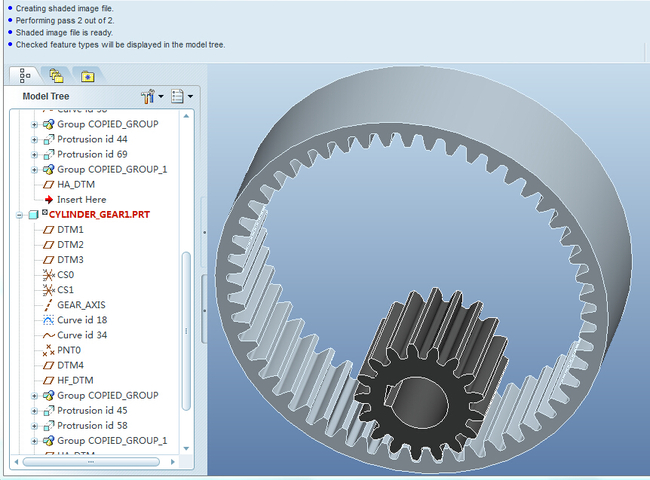Expand Protrusion id 44 feature
The image size is (650, 480).
[34, 140]
